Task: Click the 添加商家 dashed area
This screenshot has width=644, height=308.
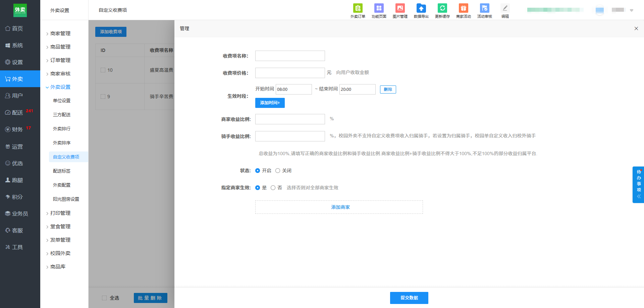Action: click(339, 207)
